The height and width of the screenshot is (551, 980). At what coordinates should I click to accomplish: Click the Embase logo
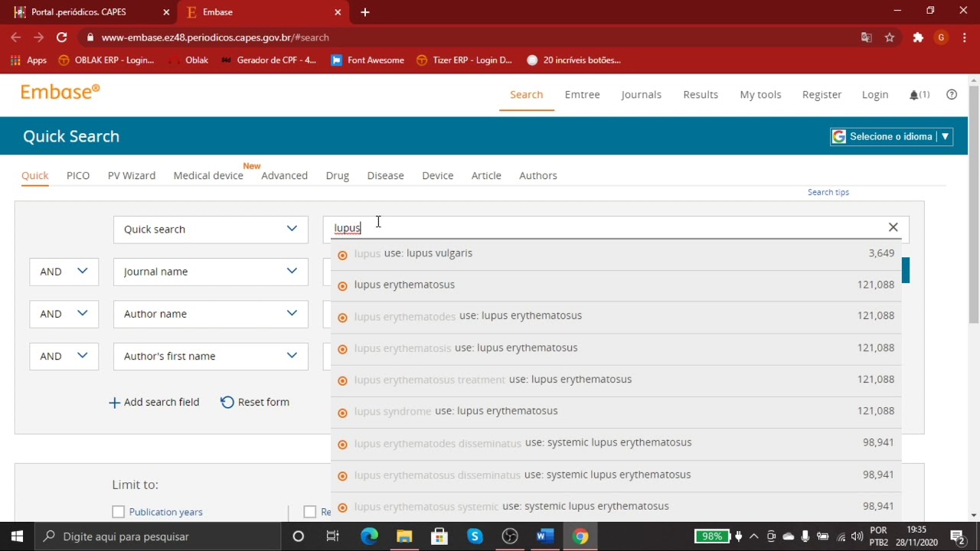(x=60, y=92)
